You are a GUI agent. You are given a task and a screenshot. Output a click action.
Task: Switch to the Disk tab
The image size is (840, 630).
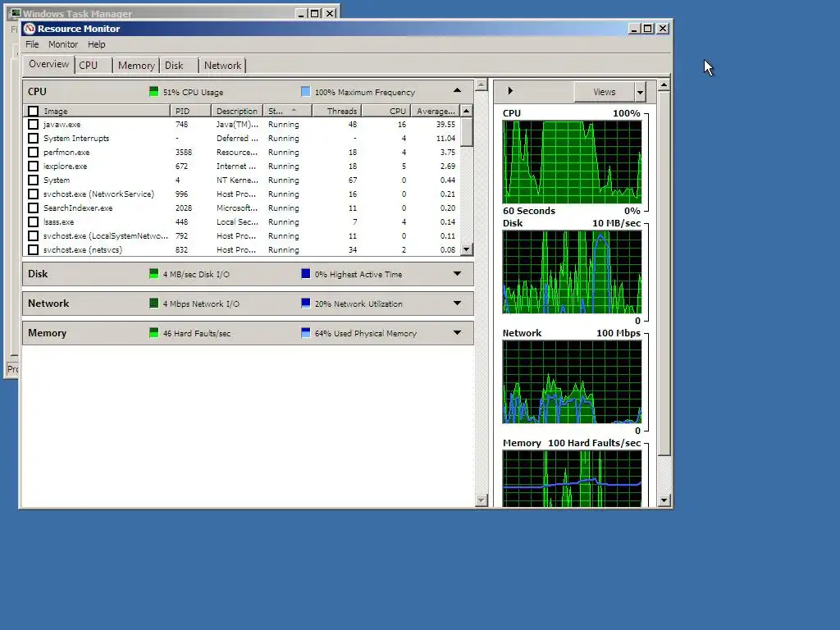pos(179,66)
